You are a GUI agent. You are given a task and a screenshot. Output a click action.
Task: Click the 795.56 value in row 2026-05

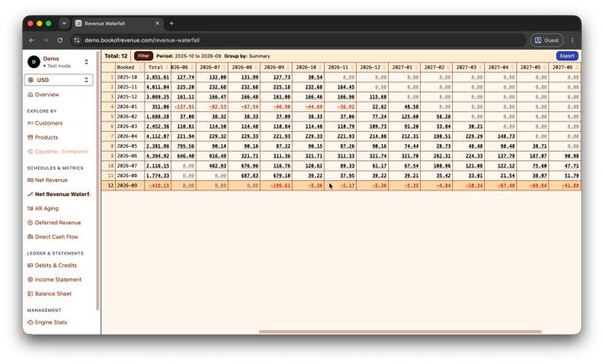point(186,146)
